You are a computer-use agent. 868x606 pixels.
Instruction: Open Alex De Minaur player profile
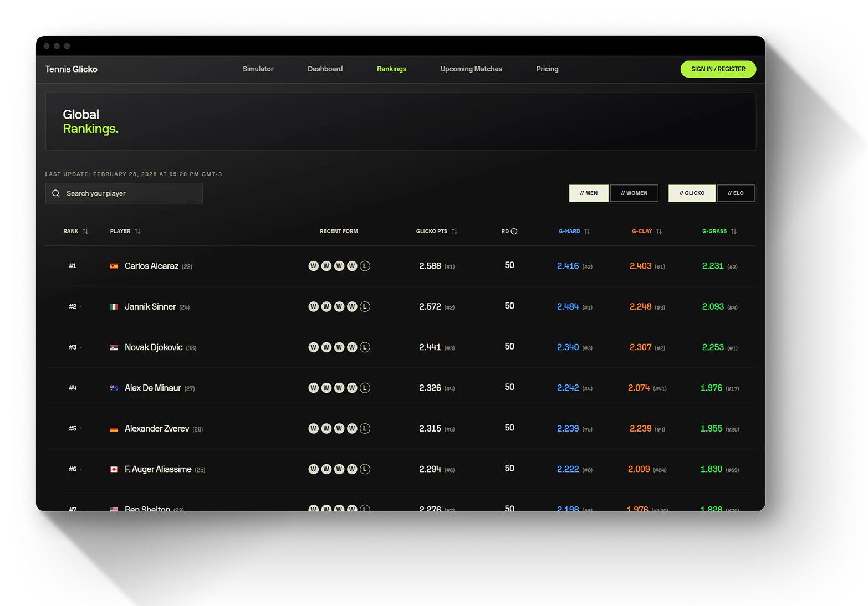[x=152, y=388]
